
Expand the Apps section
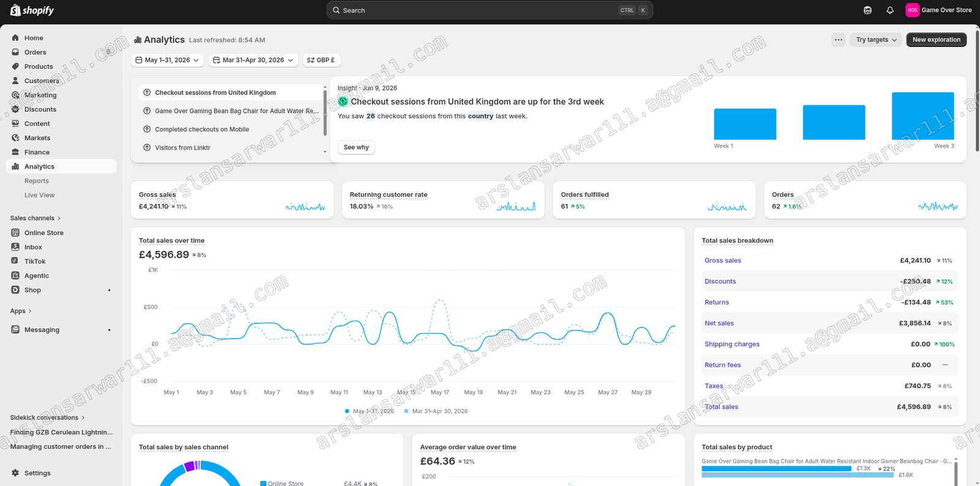pos(21,312)
